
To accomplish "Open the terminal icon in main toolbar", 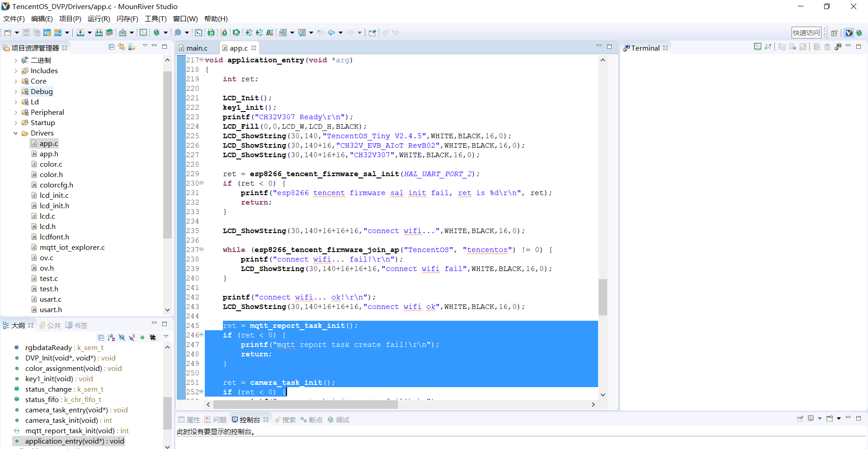I will pos(198,33).
